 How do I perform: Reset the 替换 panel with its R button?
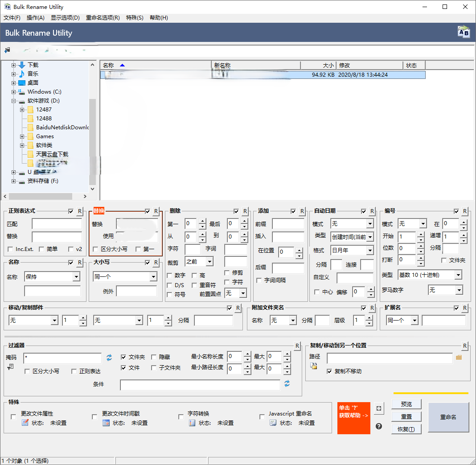[x=156, y=211]
